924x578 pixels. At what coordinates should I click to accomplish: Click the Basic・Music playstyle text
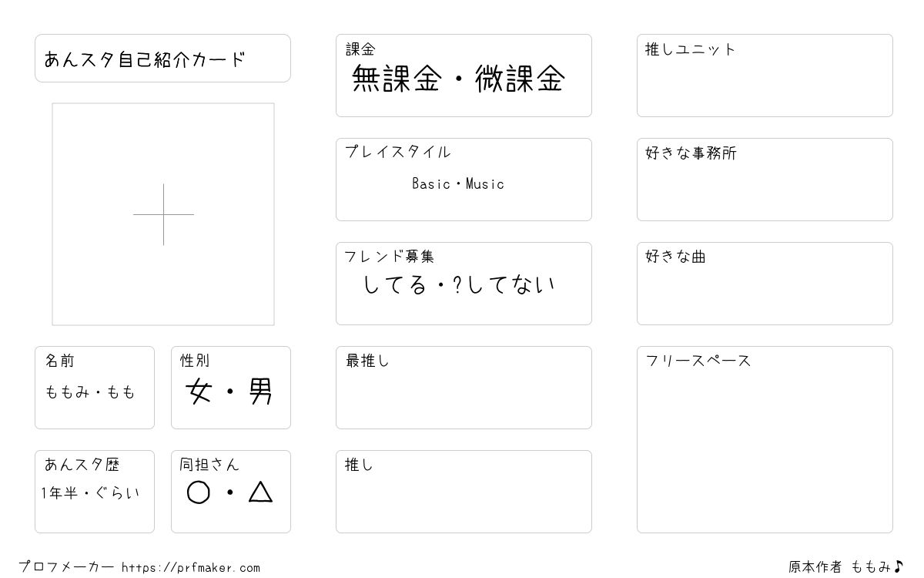point(458,183)
